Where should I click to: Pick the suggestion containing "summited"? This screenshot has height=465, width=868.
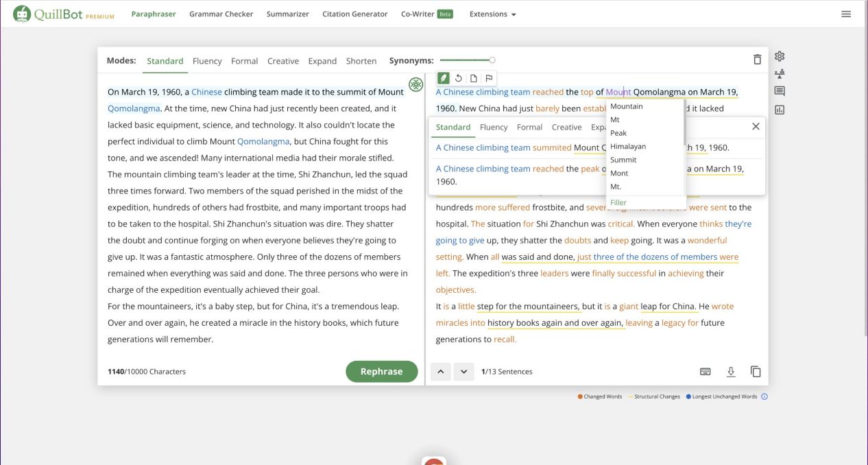coord(596,147)
